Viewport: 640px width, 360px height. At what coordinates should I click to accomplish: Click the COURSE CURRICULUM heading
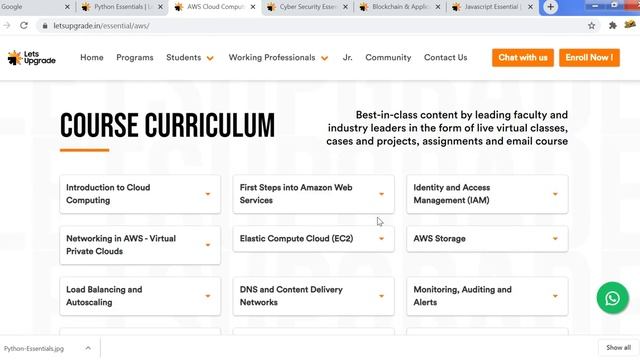[x=167, y=125]
